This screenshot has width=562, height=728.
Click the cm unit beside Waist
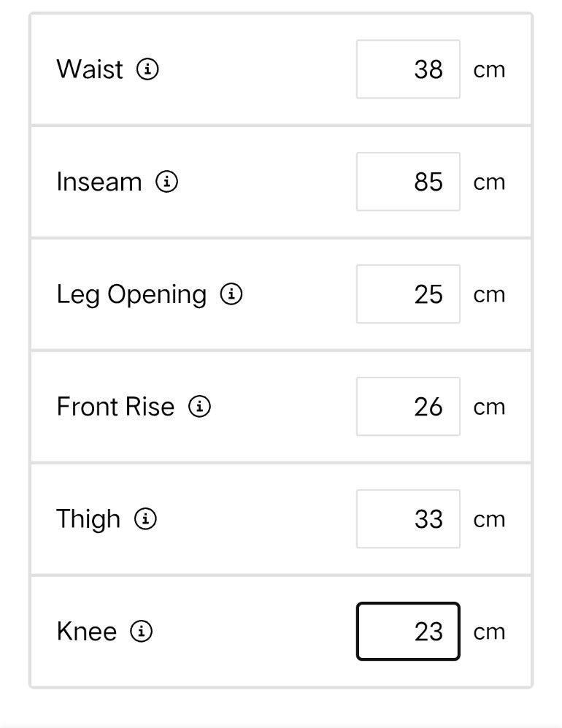click(489, 70)
